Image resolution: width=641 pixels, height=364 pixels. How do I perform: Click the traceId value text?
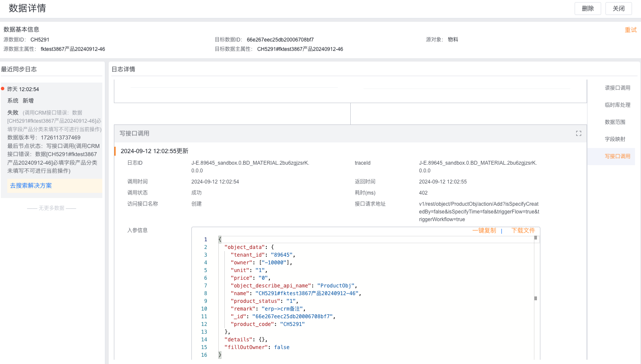478,167
